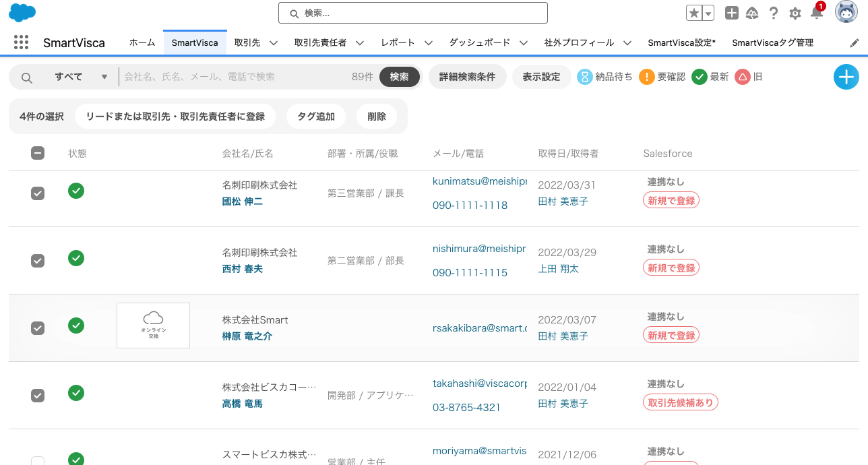Uncheck the 高橋 竜馬 row checkbox

pos(38,396)
